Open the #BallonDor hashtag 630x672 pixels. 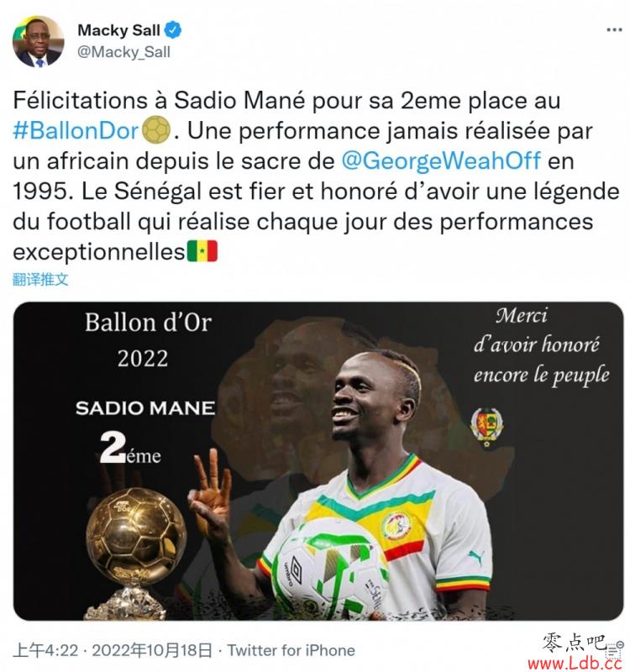(x=76, y=131)
